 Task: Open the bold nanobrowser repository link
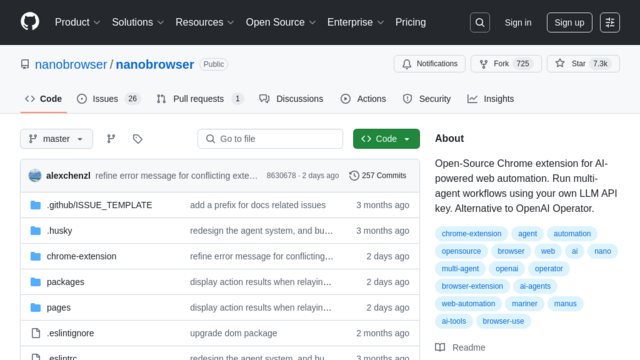[155, 64]
